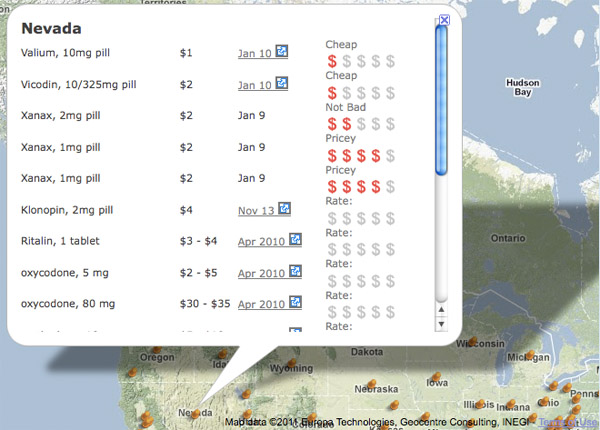Click the "Klonopin, 2mg pill" entry

(67, 210)
